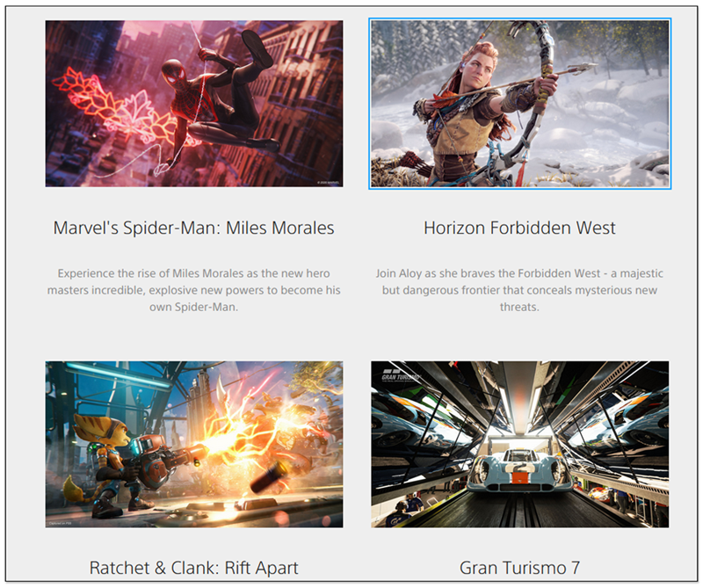Select the Ratchet & Clank: Rift Apart title
Viewport: 703px width, 588px height.
tap(193, 567)
